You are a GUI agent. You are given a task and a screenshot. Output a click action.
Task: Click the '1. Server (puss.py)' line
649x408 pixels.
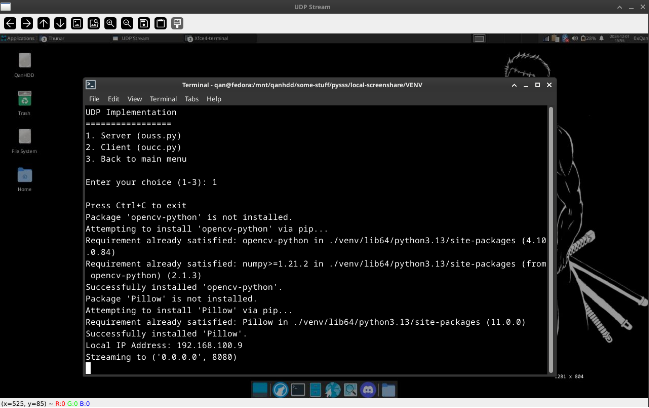coord(133,136)
